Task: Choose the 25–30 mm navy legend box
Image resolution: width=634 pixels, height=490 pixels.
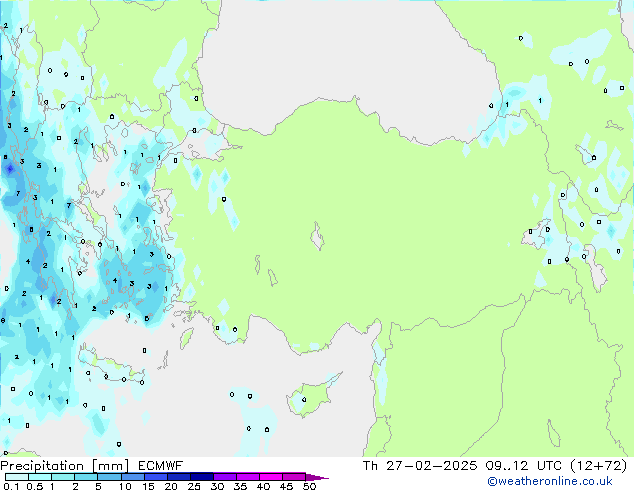Action: coord(201,477)
